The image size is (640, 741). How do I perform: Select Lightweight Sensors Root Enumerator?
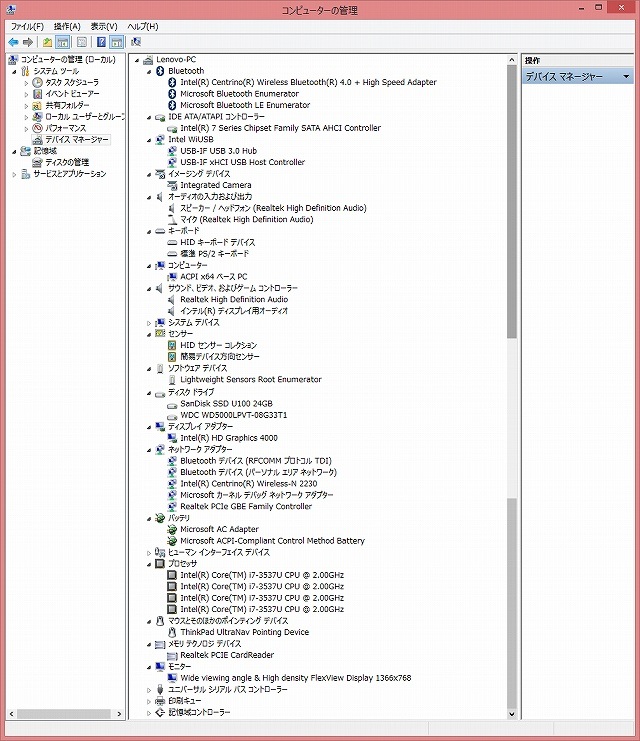click(251, 379)
